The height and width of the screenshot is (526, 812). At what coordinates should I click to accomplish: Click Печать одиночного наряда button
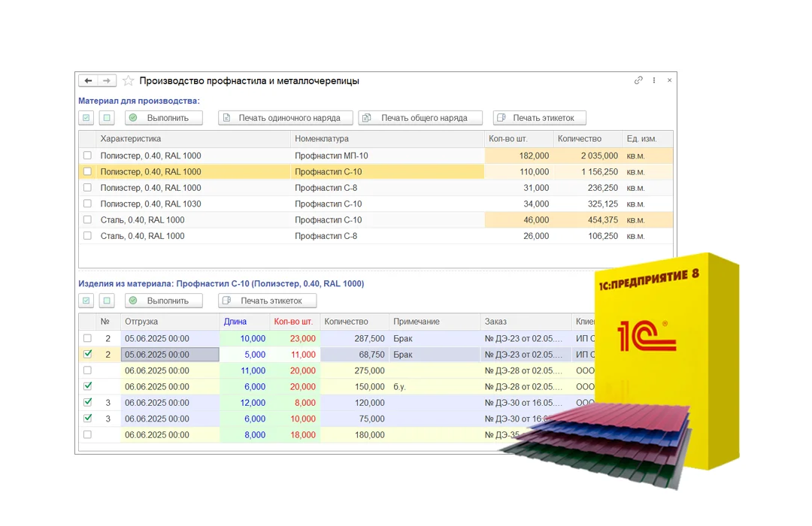tap(286, 118)
